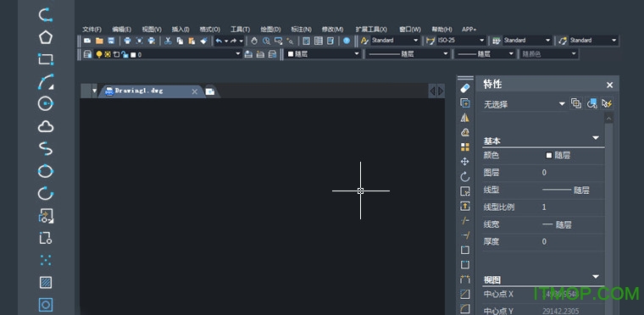Screen dimensions: 644x315
Task: Click the Properties panel scrollbar up arrow
Action: click(608, 119)
